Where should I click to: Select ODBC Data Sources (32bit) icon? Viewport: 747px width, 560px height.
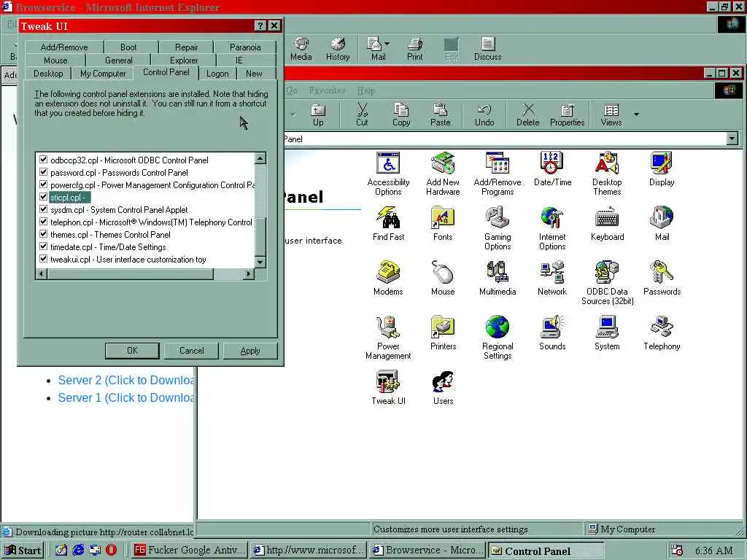tap(608, 284)
